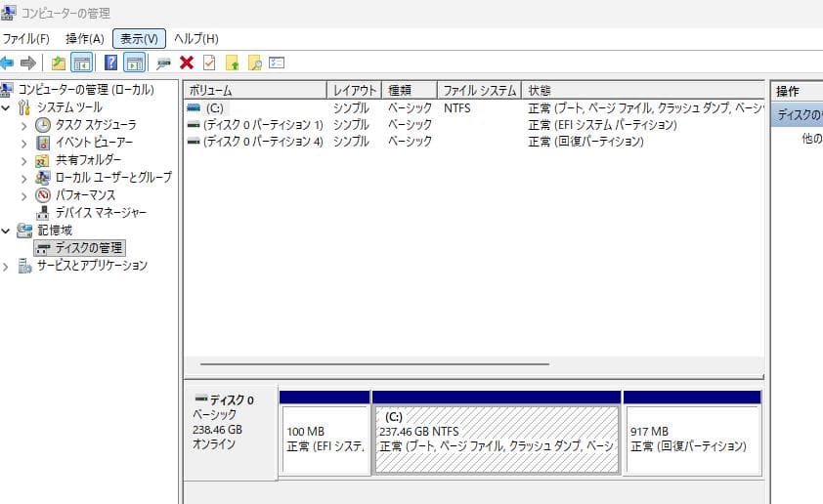Collapse the 記憶域 tree node
This screenshot has height=504, width=823.
6,231
